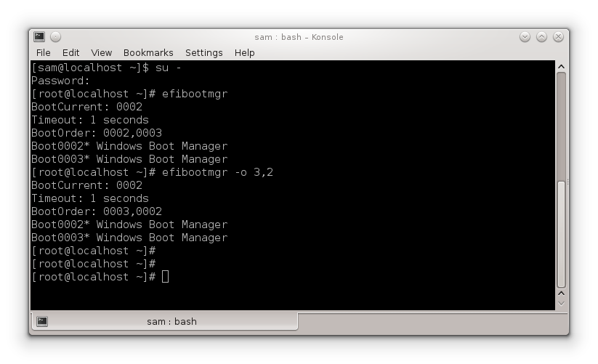Maximize the Konsole window
Screen dimensions: 598x364
pos(541,36)
